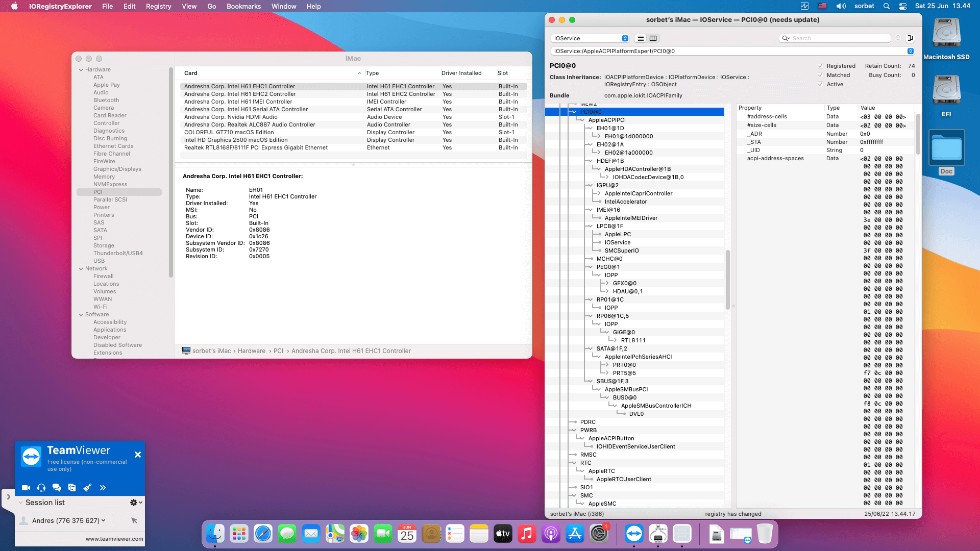Open TeamViewer file transfer box
This screenshot has width=980, height=551.
(72, 488)
